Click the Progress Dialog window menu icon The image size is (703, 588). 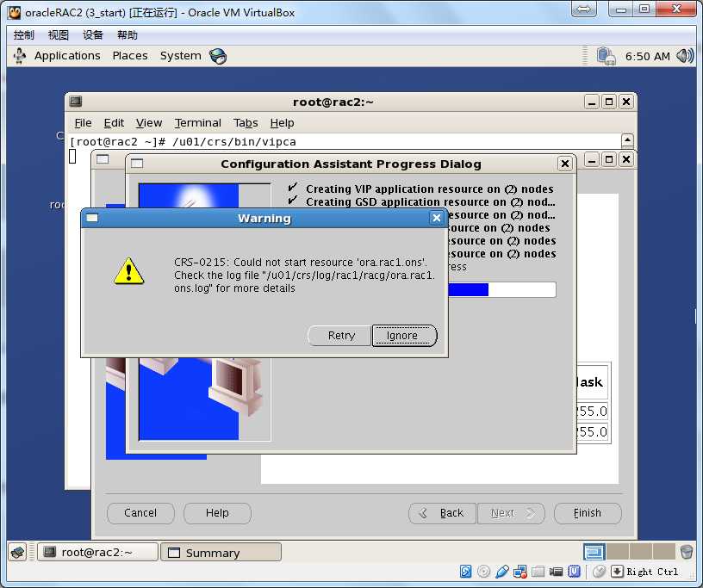coord(137,164)
